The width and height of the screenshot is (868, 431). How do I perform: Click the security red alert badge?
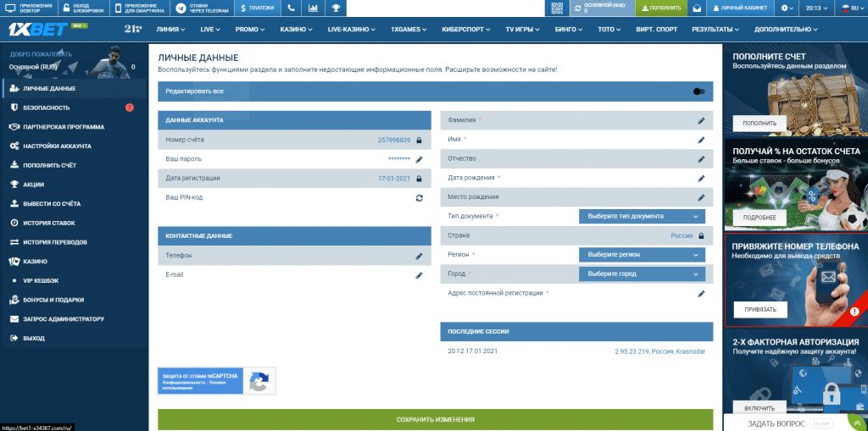point(130,108)
